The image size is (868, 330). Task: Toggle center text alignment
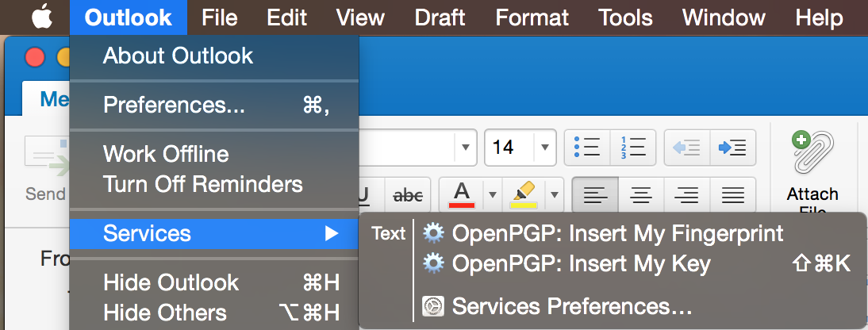[641, 194]
